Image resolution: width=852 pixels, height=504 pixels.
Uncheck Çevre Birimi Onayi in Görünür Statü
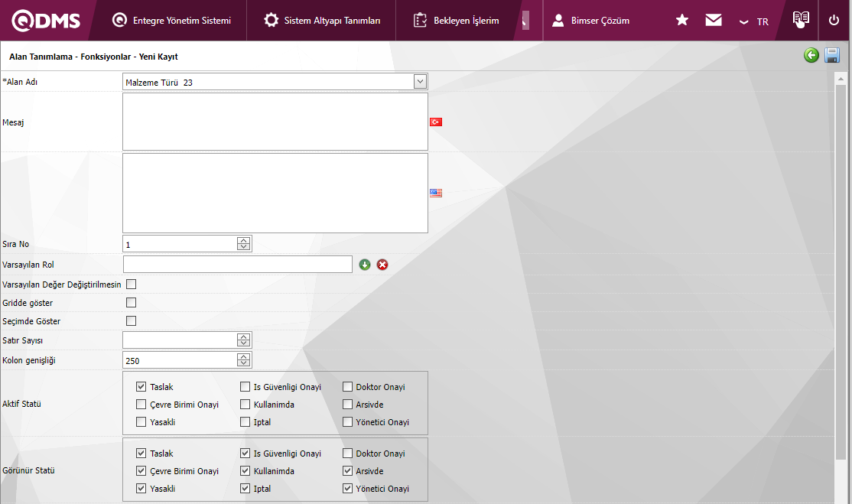(x=141, y=470)
